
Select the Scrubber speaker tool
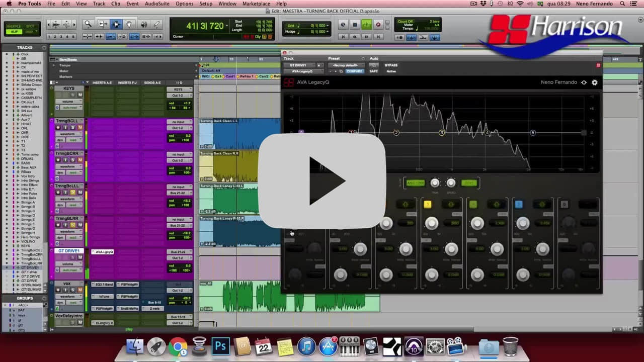[x=143, y=24]
